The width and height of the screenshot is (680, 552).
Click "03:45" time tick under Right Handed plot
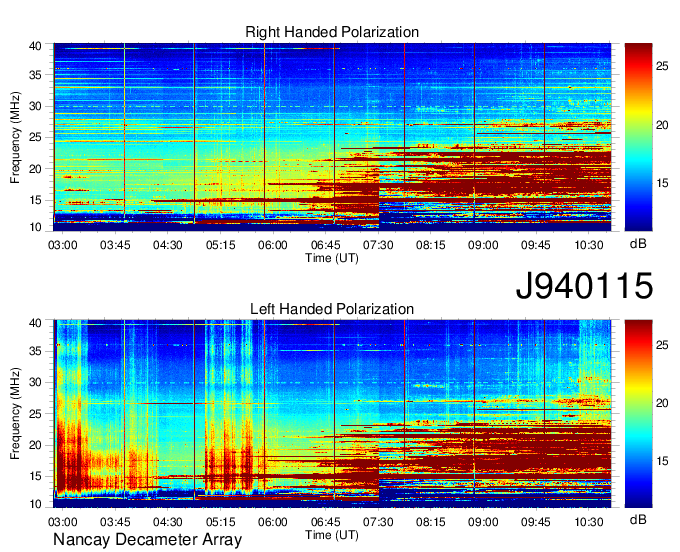pos(115,245)
